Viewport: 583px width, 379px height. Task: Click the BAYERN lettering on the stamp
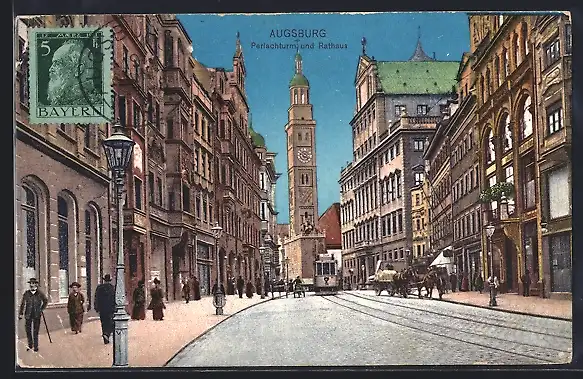[x=70, y=111]
